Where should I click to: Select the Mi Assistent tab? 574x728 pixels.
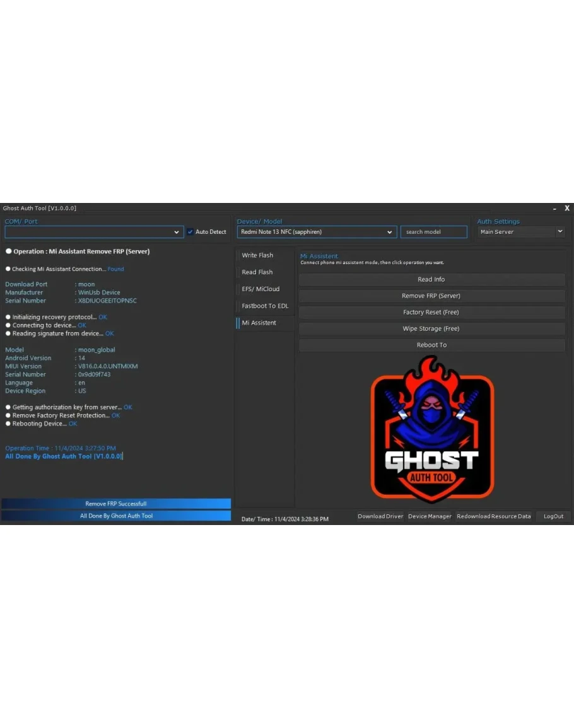259,323
